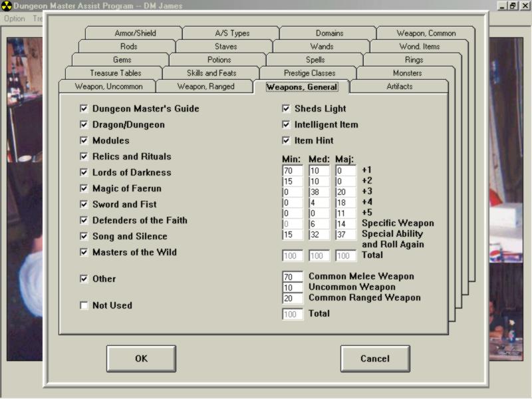This screenshot has width=532, height=399.
Task: Click the Min column +1 value field
Action: click(293, 171)
